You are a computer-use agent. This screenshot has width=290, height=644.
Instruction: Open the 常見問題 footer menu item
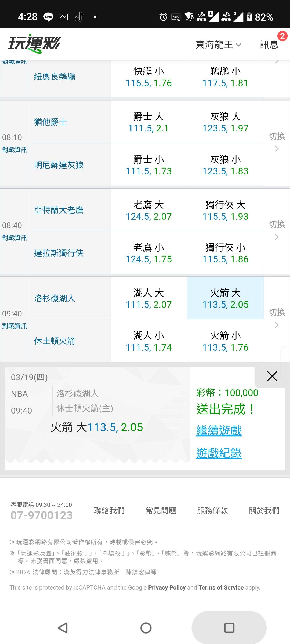point(161,510)
